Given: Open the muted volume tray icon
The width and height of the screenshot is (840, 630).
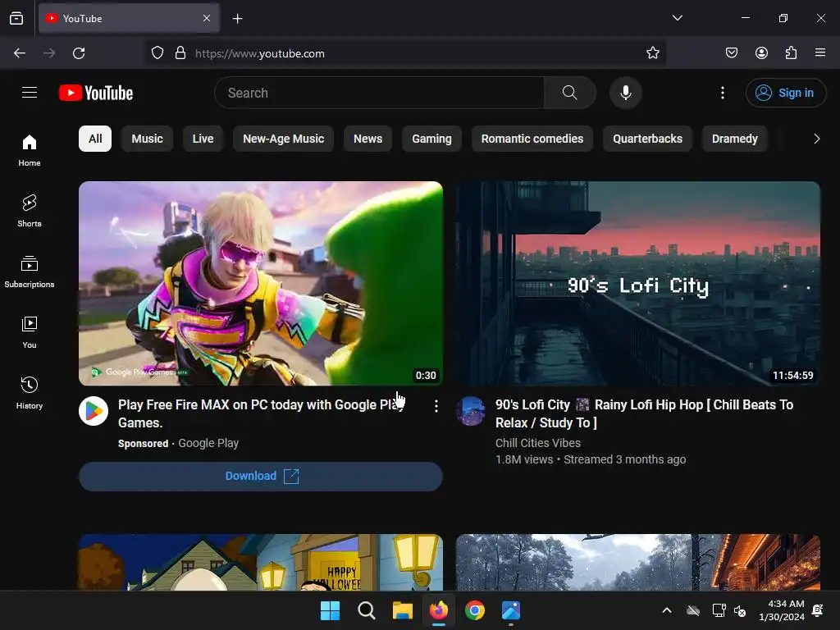Looking at the screenshot, I should (740, 610).
